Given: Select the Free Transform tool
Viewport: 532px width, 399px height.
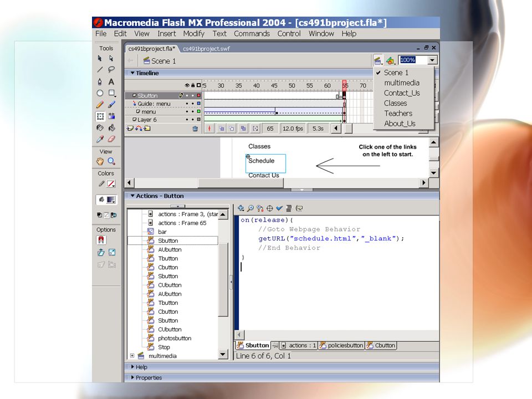Looking at the screenshot, I should (x=100, y=116).
